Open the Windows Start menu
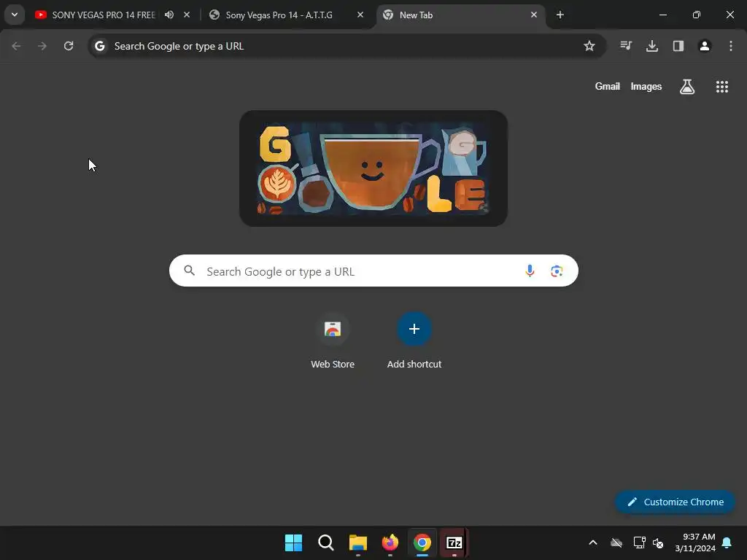This screenshot has height=560, width=747. [293, 542]
